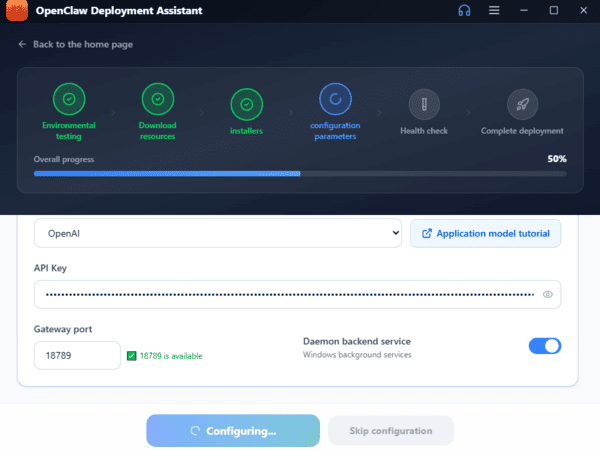Click the Overall progress bar
This screenshot has width=600, height=451.
click(x=300, y=173)
